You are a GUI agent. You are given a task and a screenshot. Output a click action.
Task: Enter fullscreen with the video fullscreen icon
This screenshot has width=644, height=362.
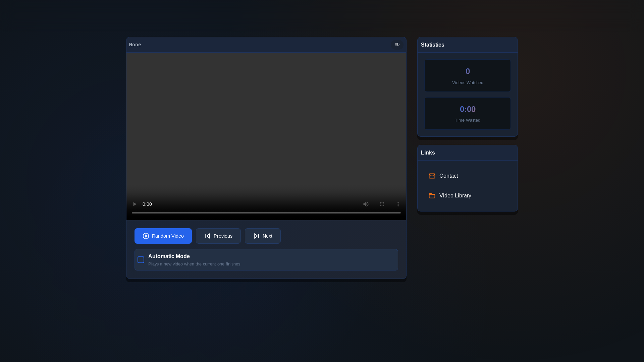click(x=382, y=204)
